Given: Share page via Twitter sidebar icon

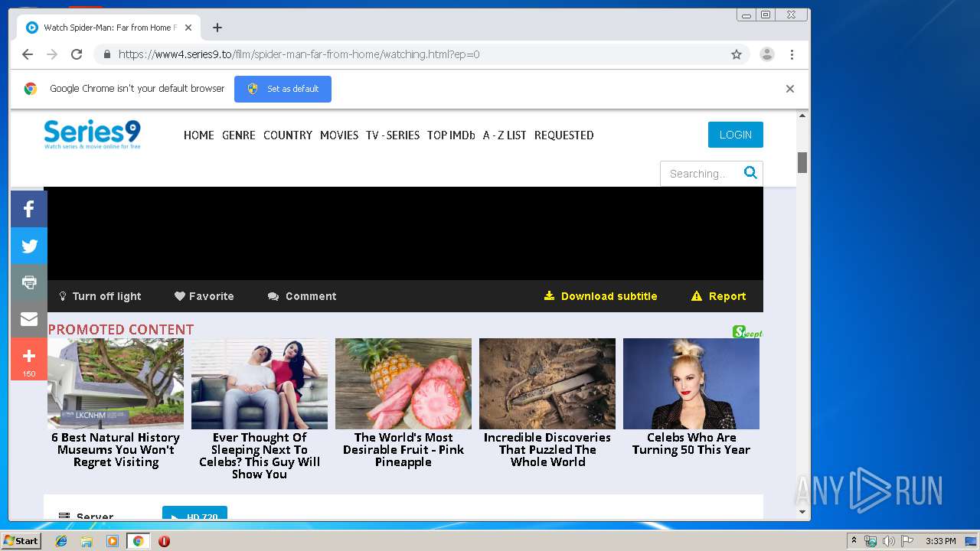Looking at the screenshot, I should tap(29, 246).
